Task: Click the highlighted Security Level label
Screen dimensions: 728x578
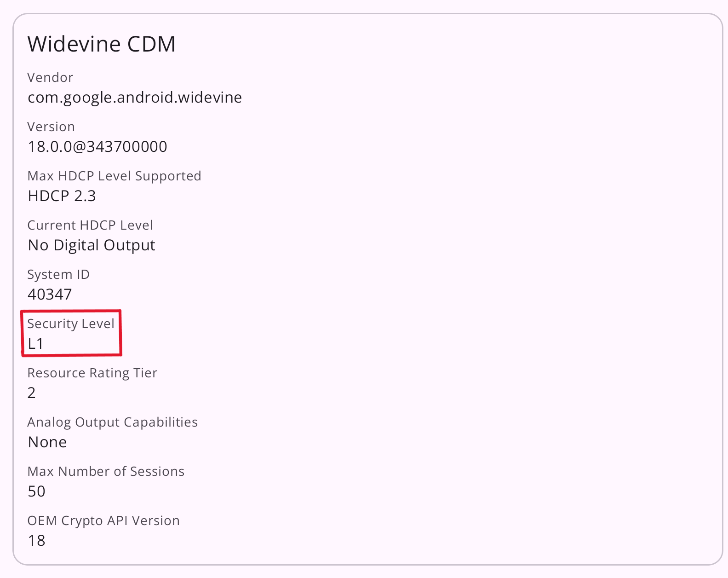Action: pyautogui.click(x=71, y=324)
